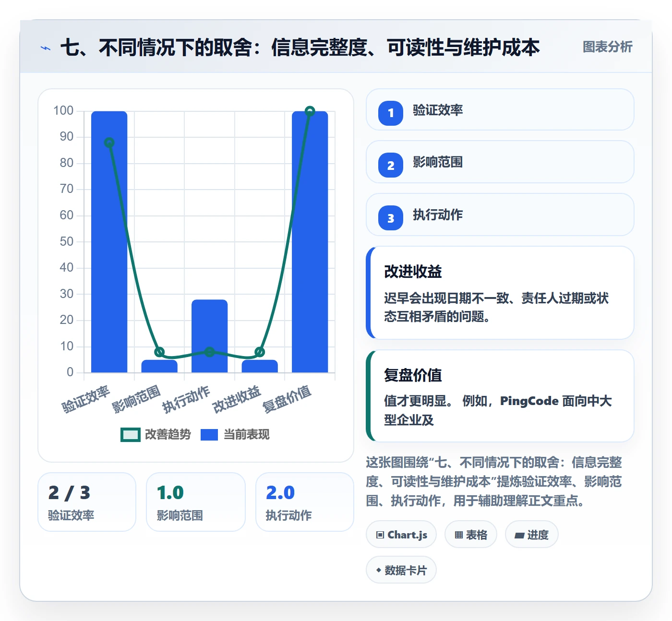Viewport: 672px width, 621px height.
Task: Click the trend line point above 影响范围
Action: click(x=159, y=352)
